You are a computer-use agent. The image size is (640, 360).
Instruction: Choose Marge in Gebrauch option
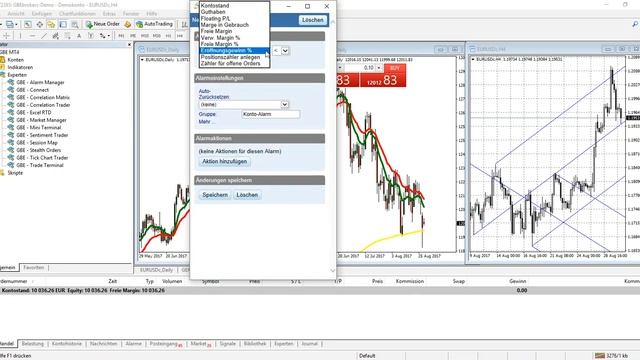235,24
